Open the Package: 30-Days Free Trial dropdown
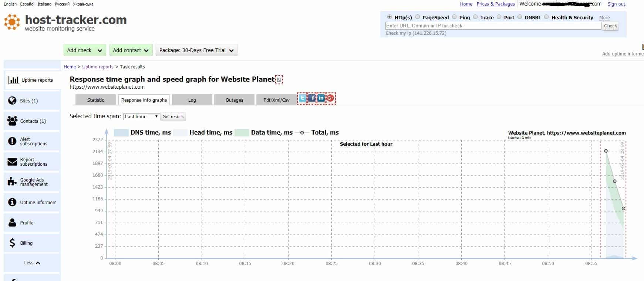The image size is (644, 281). click(x=196, y=50)
